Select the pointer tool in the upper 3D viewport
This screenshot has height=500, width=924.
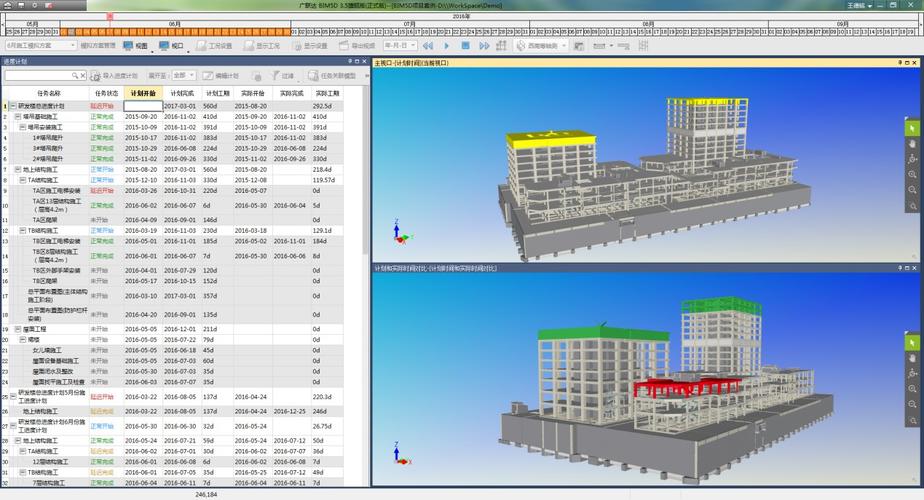[912, 128]
